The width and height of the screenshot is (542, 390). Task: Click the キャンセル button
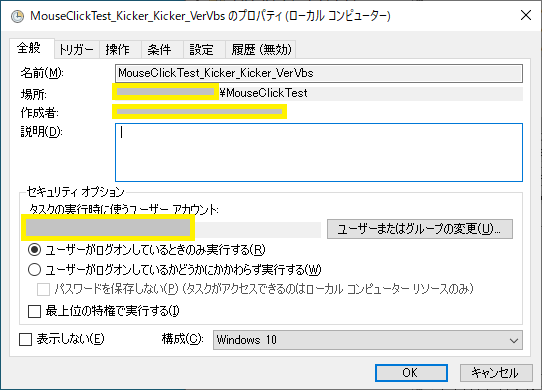click(x=496, y=373)
